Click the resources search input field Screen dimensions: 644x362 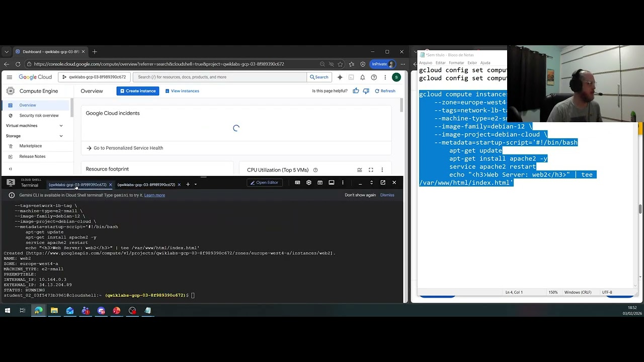(220, 77)
